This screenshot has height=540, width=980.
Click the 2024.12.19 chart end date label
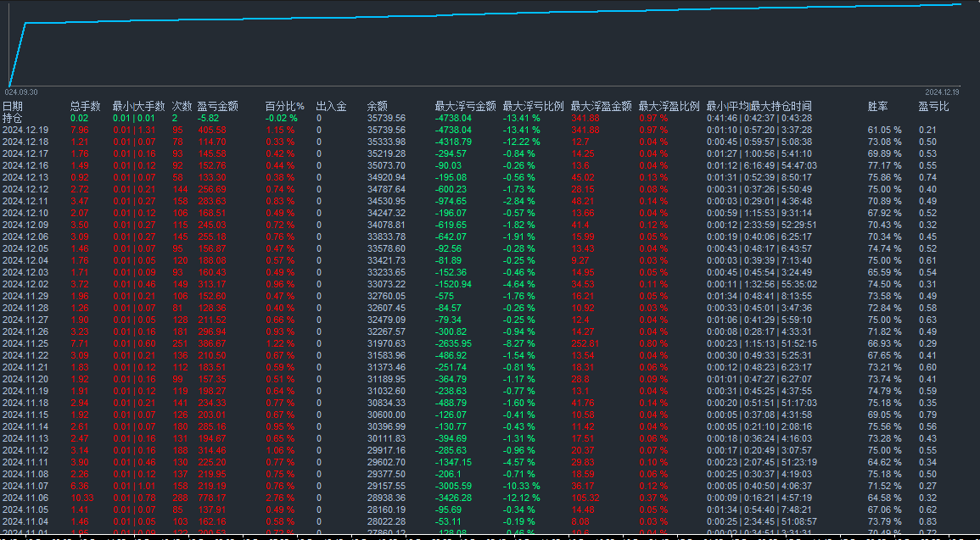coord(942,92)
